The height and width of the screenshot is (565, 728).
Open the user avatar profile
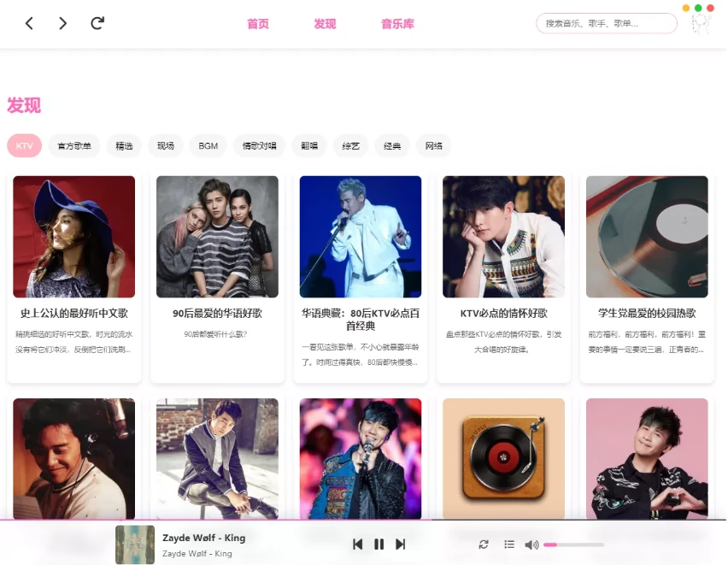pyautogui.click(x=702, y=26)
